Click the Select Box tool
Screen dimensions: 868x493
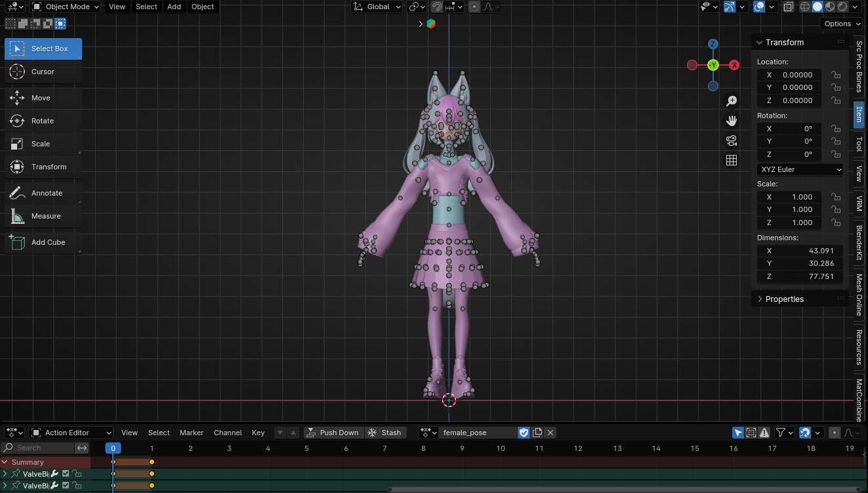point(43,49)
